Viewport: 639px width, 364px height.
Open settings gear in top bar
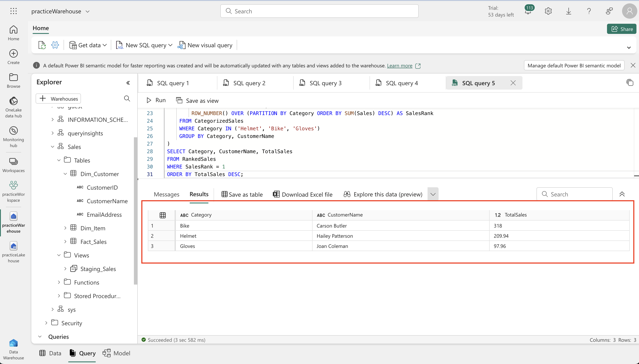click(x=548, y=11)
